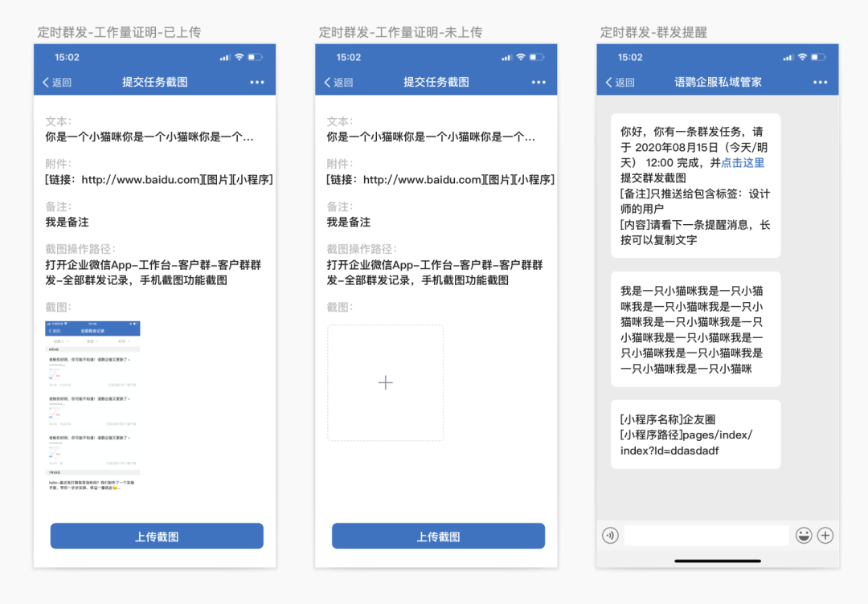Screen dimensions: 868x604
Task: Open the three-dot menu on the 未上传 screen
Action: click(x=538, y=82)
